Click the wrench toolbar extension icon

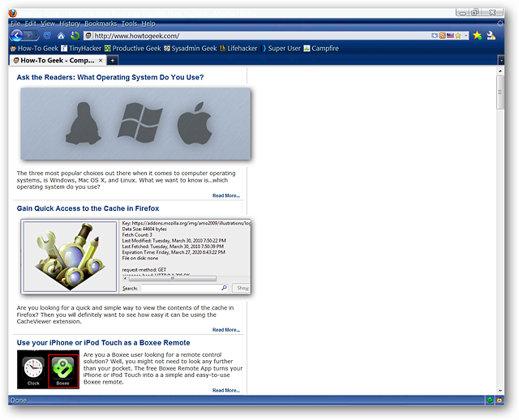[491, 36]
